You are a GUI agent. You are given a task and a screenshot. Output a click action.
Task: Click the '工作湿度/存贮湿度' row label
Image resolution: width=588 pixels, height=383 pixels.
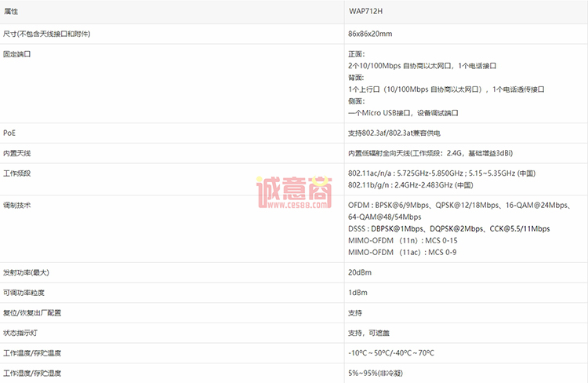(x=32, y=374)
